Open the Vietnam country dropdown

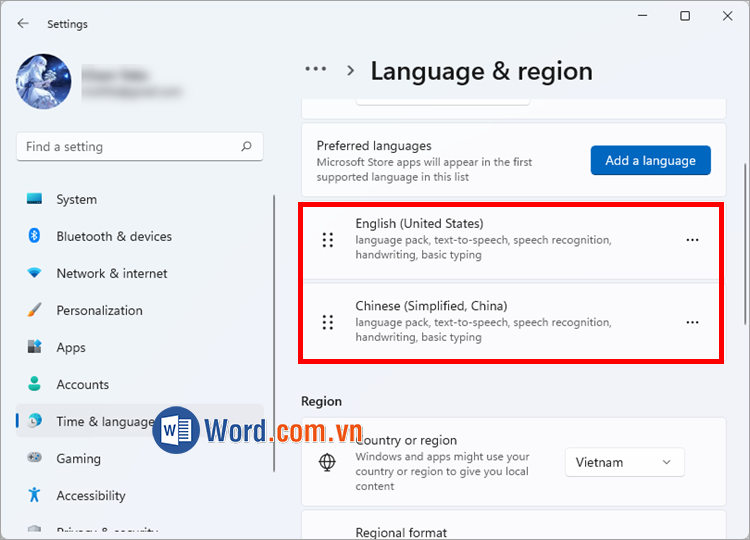pos(625,462)
